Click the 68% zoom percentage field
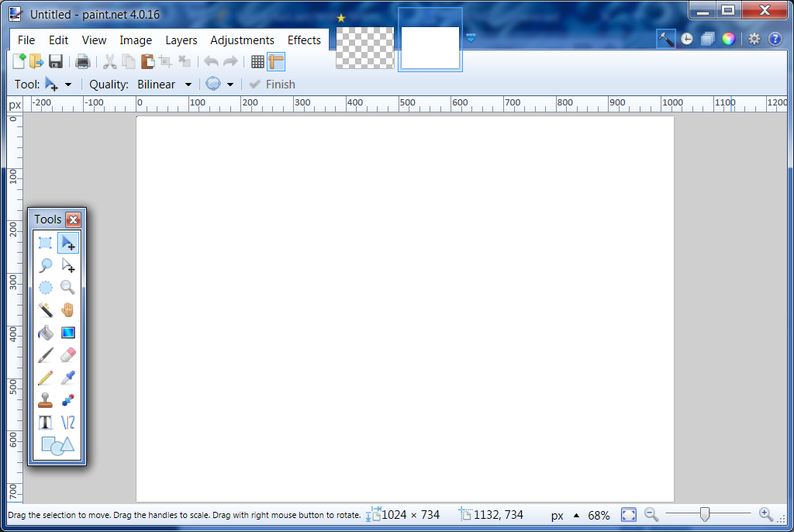Image resolution: width=794 pixels, height=532 pixels. pyautogui.click(x=599, y=515)
